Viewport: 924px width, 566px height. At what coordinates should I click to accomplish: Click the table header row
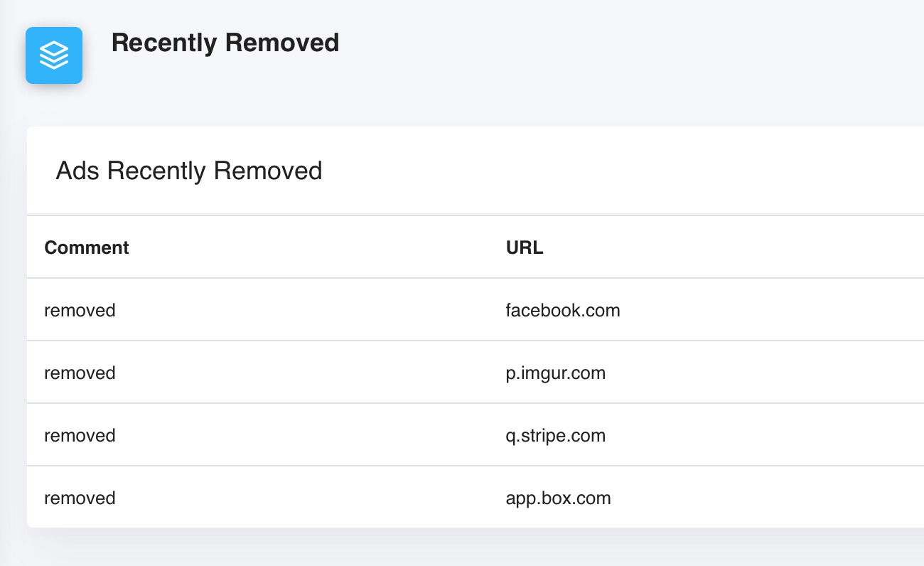tap(476, 247)
